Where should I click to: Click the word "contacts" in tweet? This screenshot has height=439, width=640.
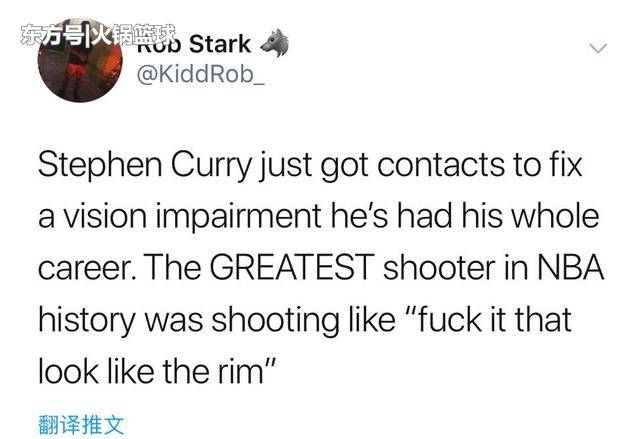coord(441,166)
